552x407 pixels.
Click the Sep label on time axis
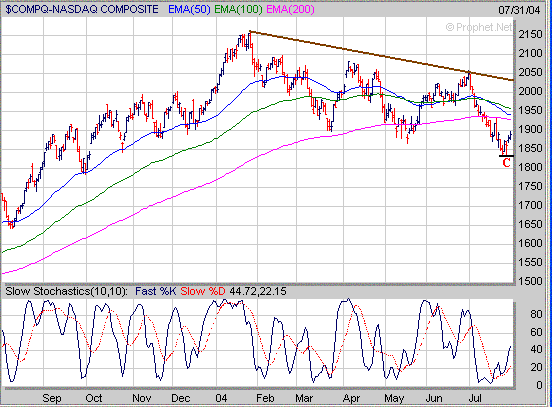tap(52, 398)
